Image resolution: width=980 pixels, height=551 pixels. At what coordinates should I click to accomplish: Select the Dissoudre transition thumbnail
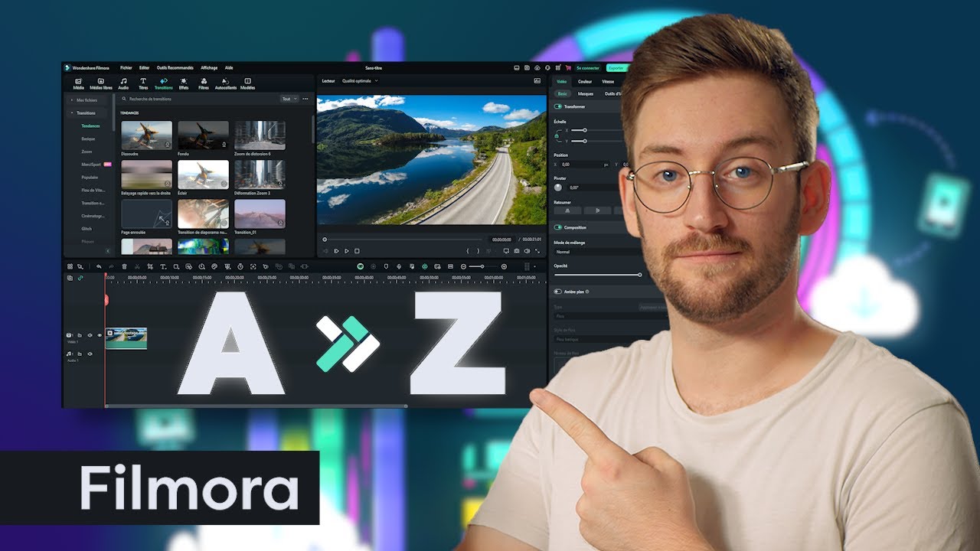[146, 135]
